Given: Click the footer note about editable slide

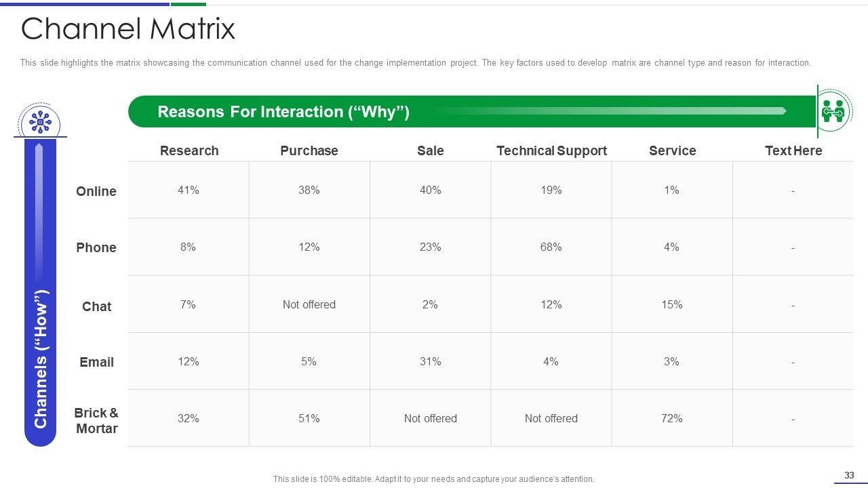Looking at the screenshot, I should 433,479.
